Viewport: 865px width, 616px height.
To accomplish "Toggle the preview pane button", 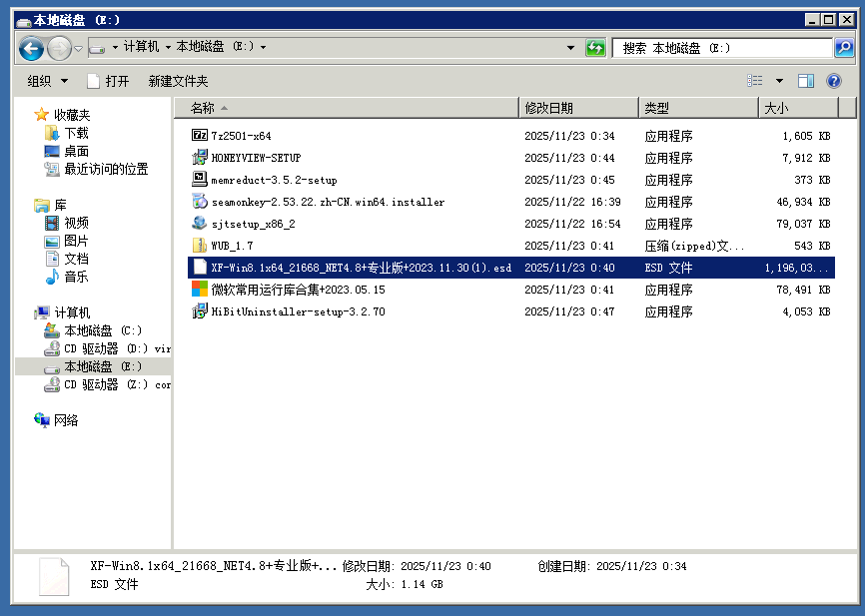I will click(806, 81).
